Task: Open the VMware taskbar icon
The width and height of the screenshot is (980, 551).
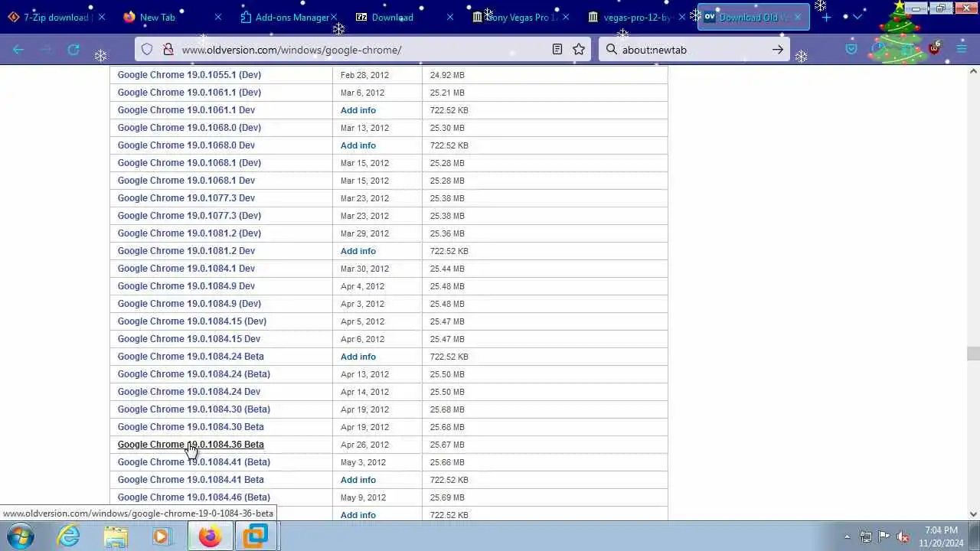Action: click(x=256, y=536)
